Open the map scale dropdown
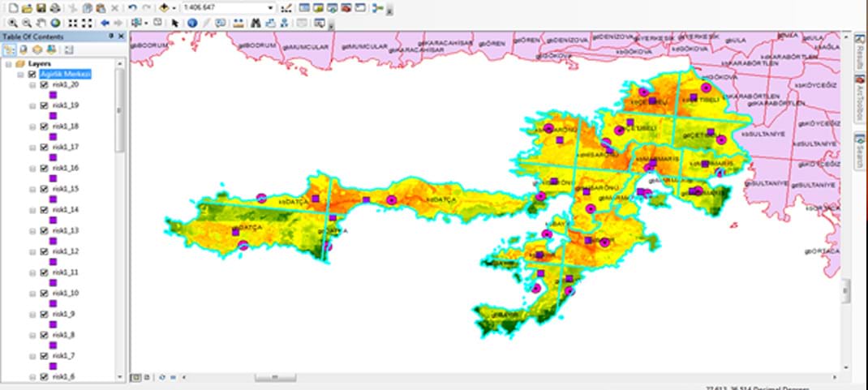 click(270, 8)
